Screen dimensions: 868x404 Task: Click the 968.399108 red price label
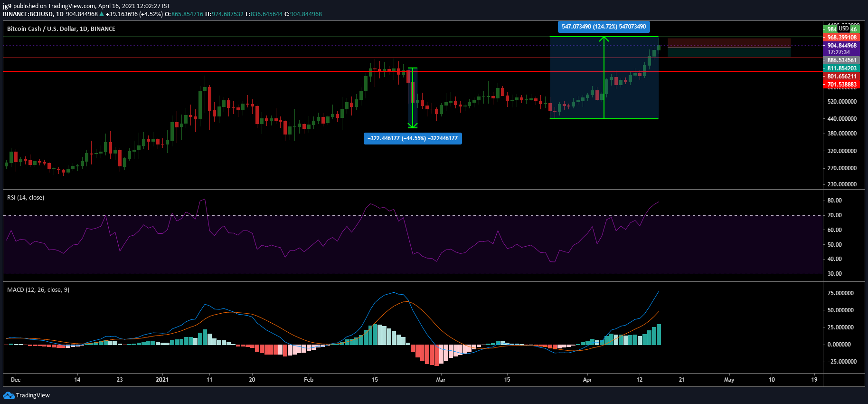click(841, 38)
